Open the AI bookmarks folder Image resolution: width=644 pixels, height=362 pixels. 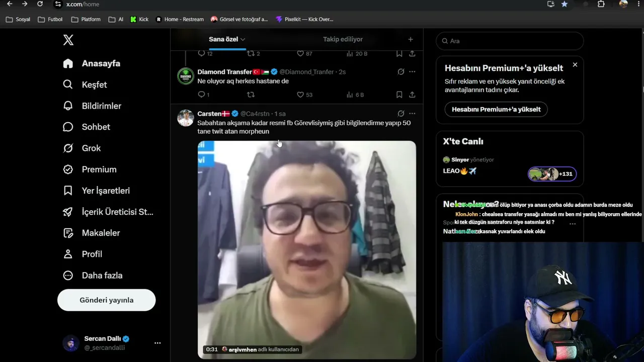click(x=116, y=19)
